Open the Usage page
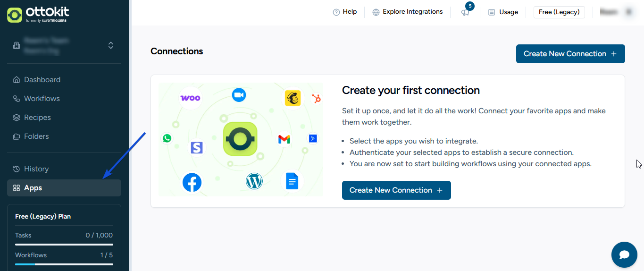The height and width of the screenshot is (271, 644). (x=503, y=12)
